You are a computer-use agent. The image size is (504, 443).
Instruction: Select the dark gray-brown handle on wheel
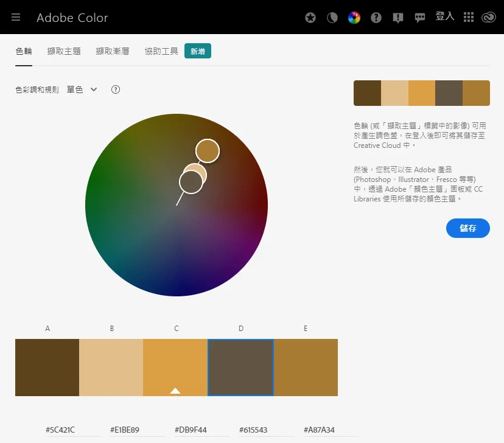coord(191,182)
